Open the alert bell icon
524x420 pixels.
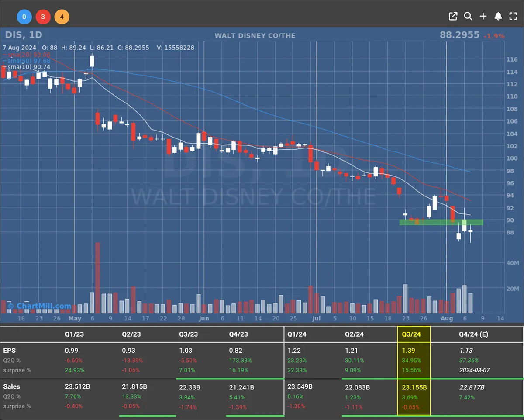pyautogui.click(x=498, y=16)
